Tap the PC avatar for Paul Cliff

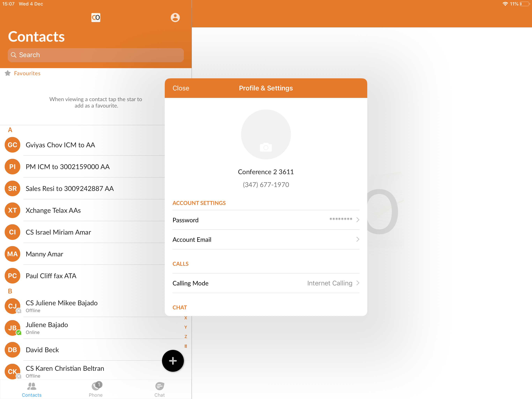(x=12, y=275)
